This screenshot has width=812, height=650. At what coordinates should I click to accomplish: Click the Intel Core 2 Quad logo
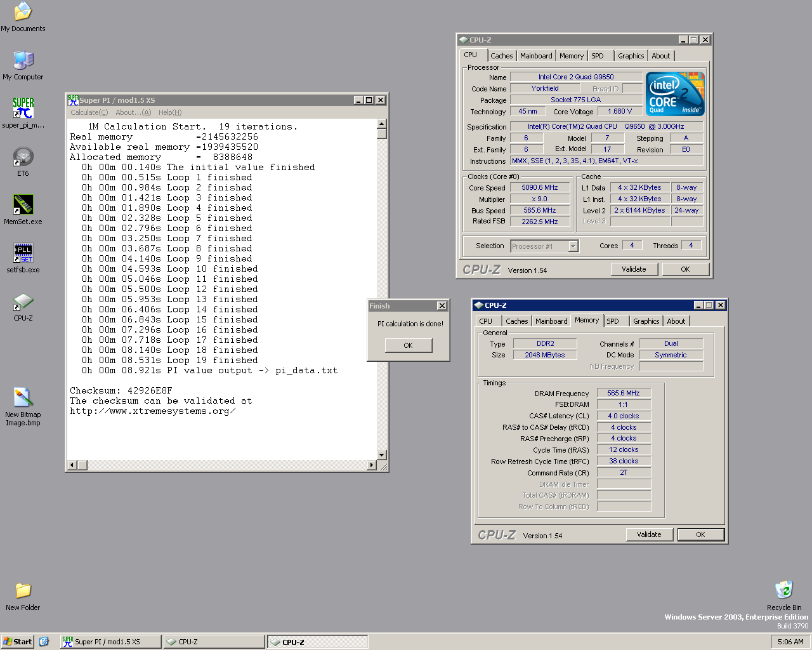coord(675,94)
